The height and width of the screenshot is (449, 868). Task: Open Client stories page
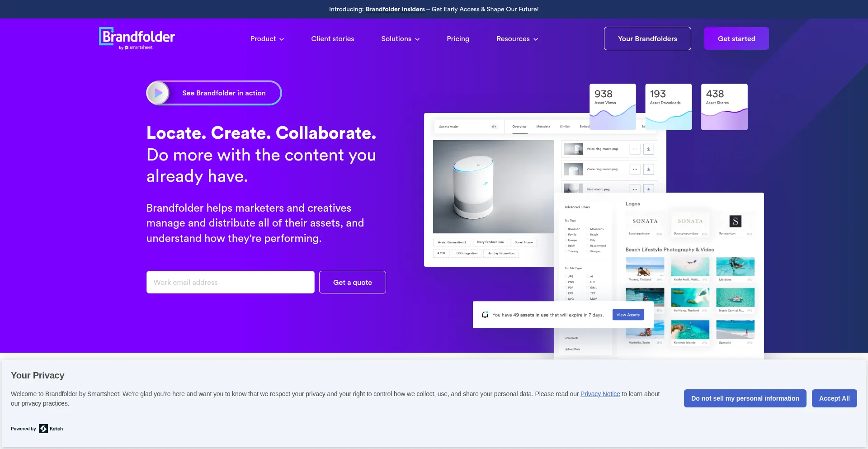[333, 39]
